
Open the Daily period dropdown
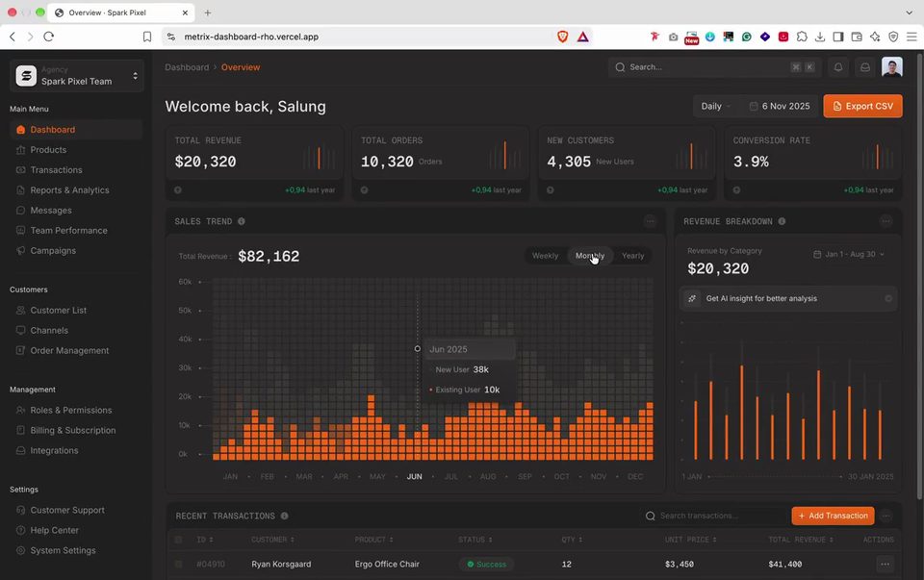coord(715,107)
